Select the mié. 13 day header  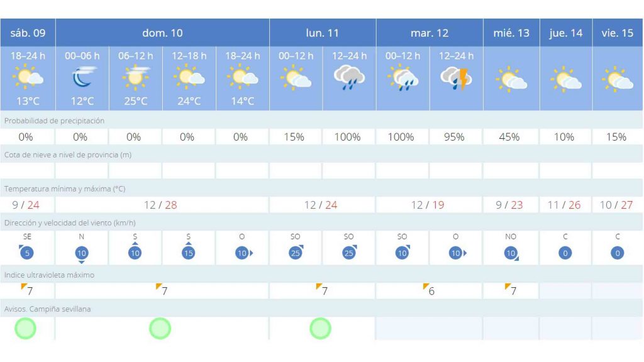click(x=511, y=33)
